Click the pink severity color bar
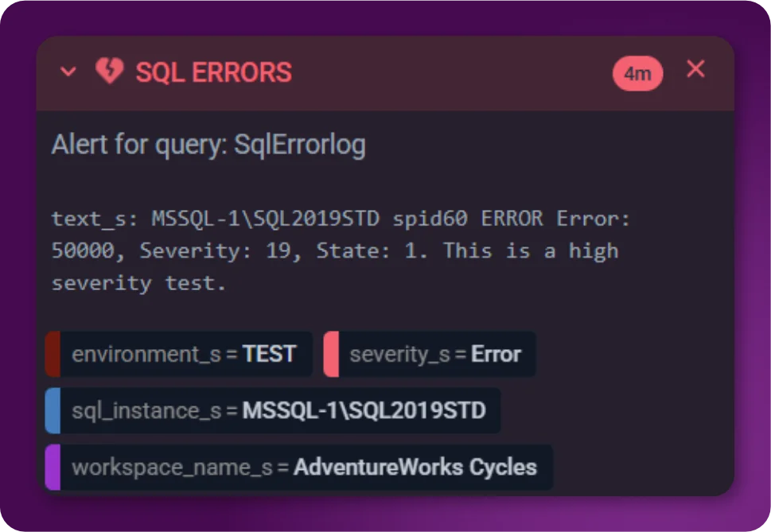This screenshot has height=532, width=771. point(331,354)
